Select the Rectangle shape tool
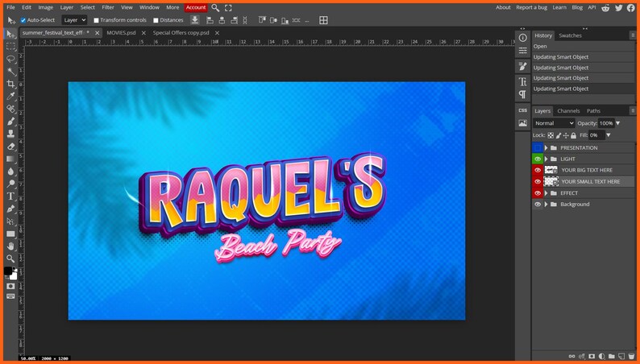This screenshot has width=640, height=364. 10,234
